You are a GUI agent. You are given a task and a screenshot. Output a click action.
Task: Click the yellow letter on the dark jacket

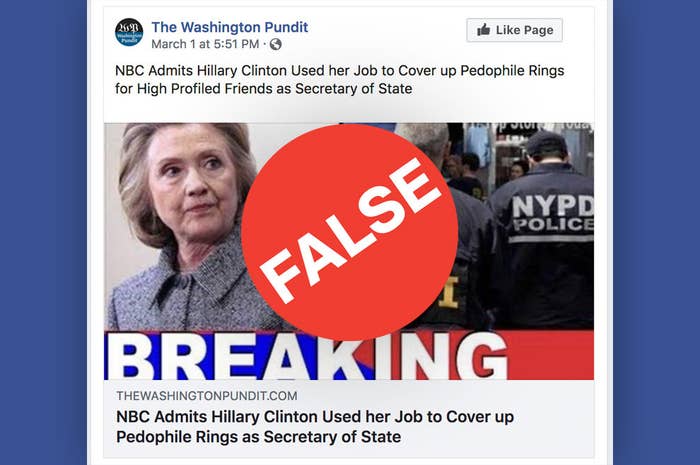(x=449, y=292)
